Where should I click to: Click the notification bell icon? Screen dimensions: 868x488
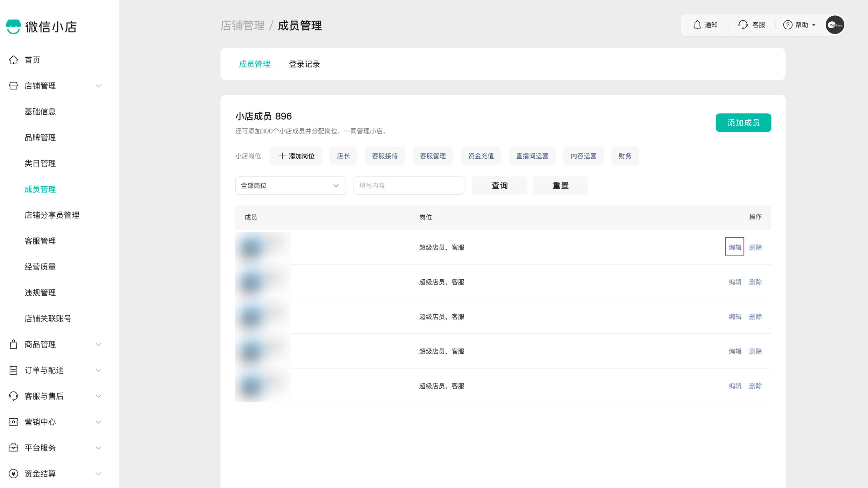[697, 25]
